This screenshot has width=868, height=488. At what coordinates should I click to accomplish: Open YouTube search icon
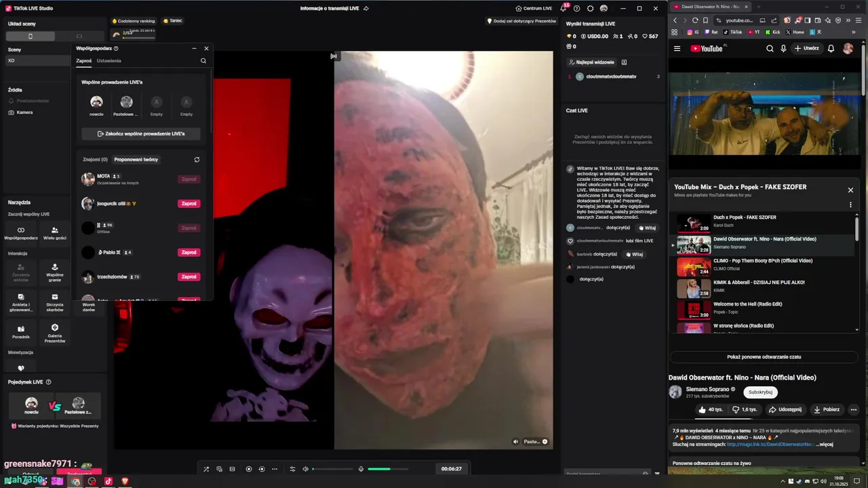click(770, 48)
